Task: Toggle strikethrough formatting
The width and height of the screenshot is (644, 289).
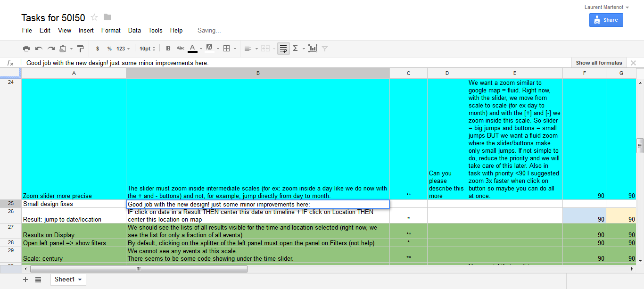Action: 181,49
